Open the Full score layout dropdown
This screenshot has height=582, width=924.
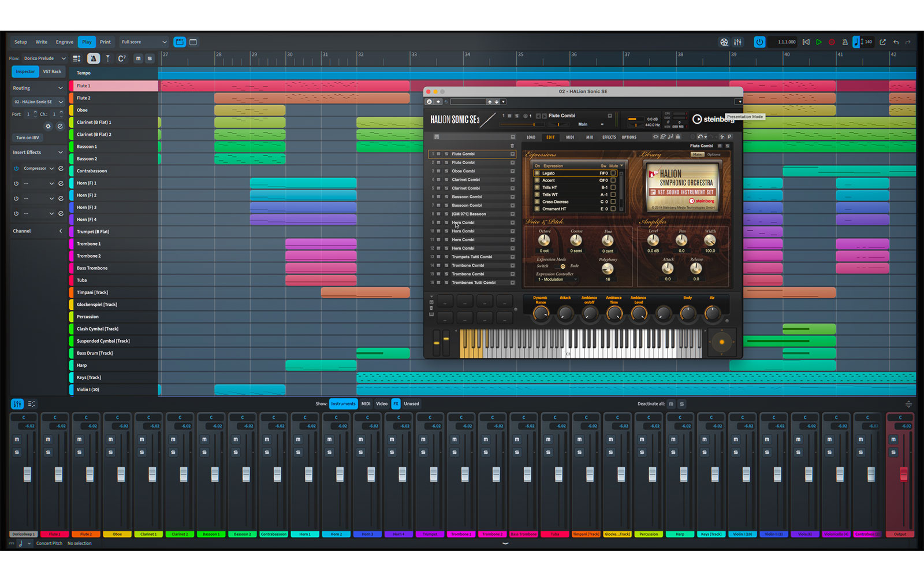tap(144, 42)
